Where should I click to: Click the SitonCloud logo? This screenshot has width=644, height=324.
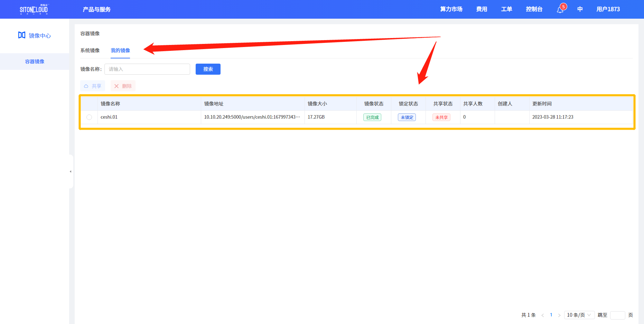pyautogui.click(x=34, y=9)
